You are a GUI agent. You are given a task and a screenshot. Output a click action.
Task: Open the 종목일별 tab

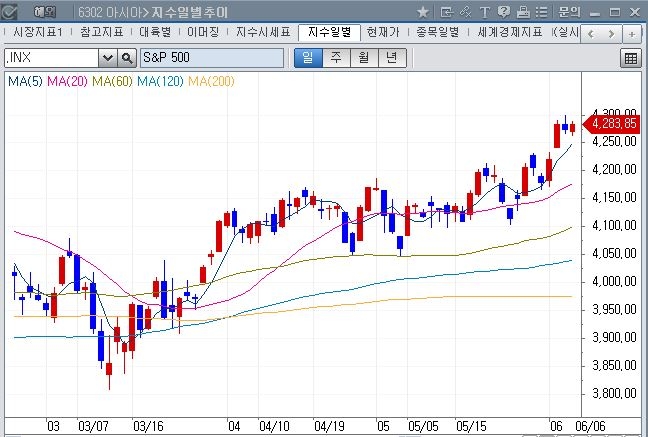click(438, 32)
